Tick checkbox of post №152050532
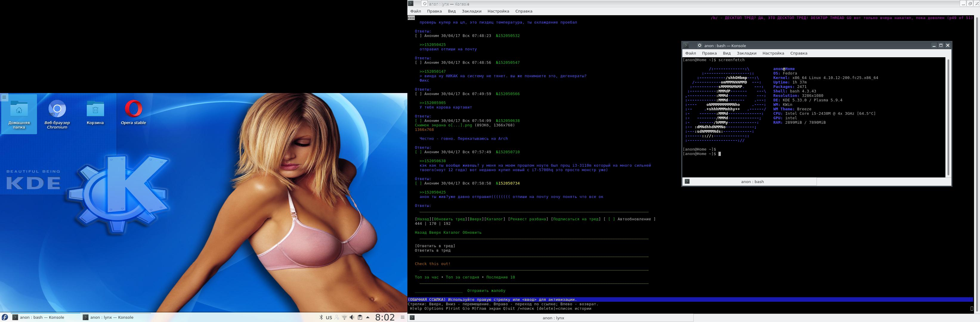Viewport: 980px width, 322px height. point(418,36)
